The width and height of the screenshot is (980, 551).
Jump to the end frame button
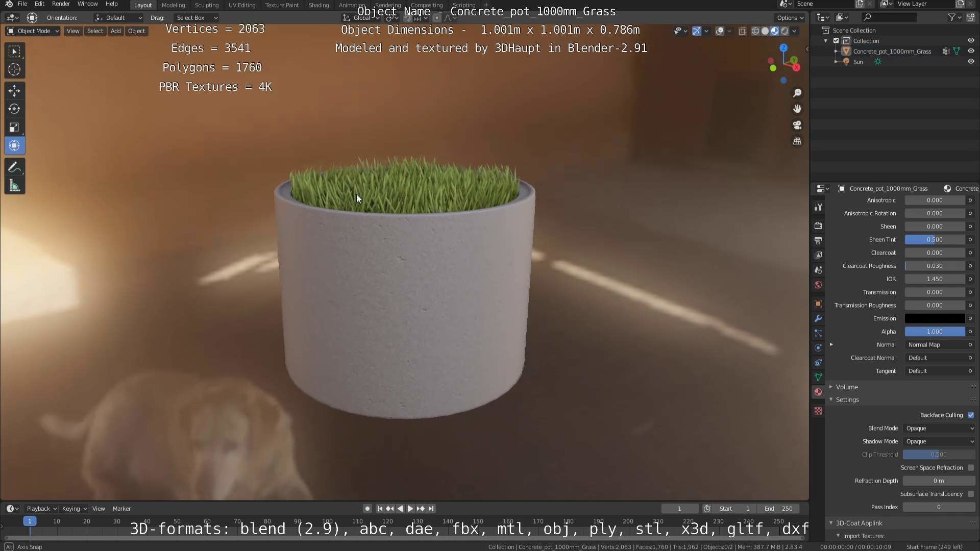(431, 509)
